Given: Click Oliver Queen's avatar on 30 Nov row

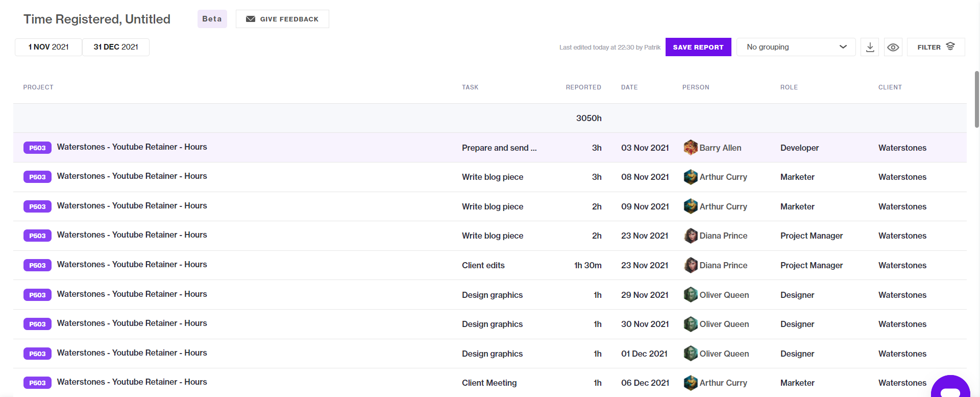Looking at the screenshot, I should pyautogui.click(x=691, y=324).
